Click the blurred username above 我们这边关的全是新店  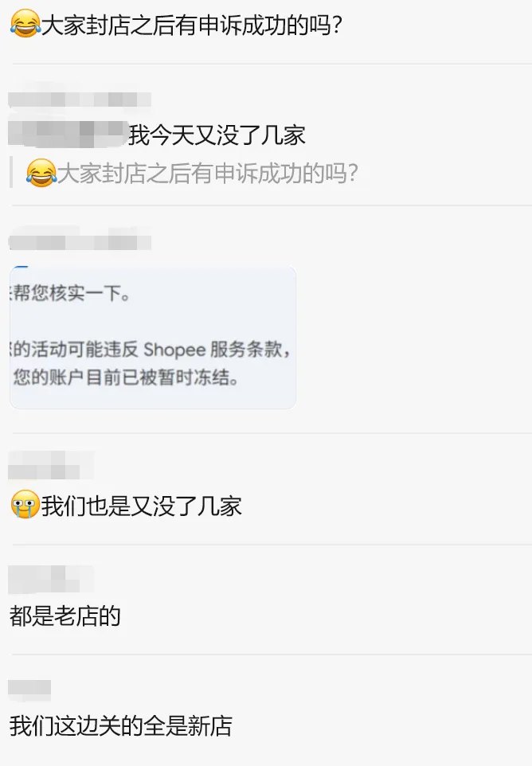[x=29, y=691]
